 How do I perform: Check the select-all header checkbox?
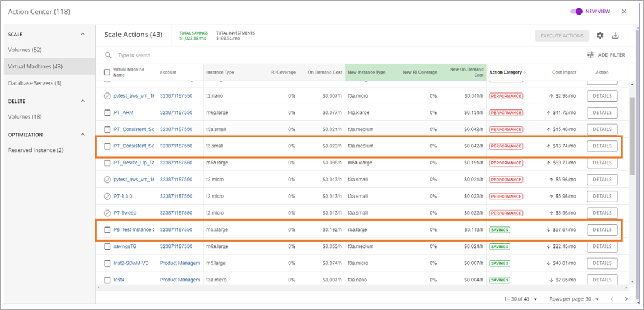[x=107, y=73]
